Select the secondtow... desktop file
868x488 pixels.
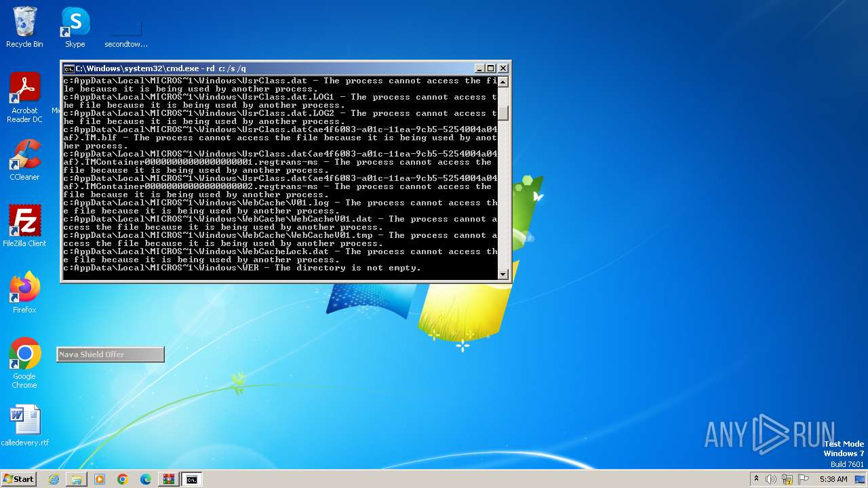click(x=126, y=34)
